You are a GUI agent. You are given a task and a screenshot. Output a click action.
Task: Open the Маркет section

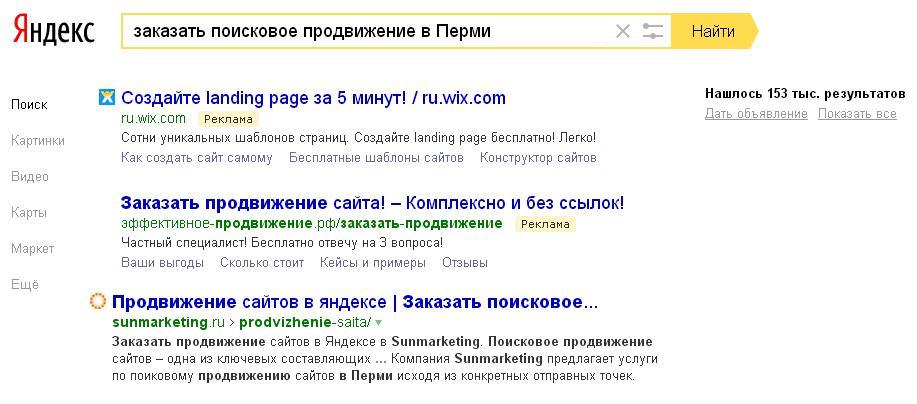point(33,249)
